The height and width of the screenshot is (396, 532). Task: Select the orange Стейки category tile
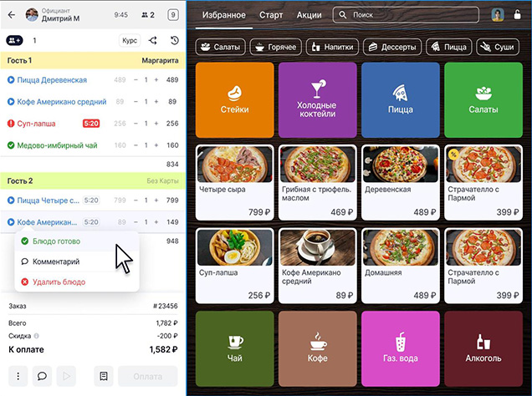click(x=233, y=100)
